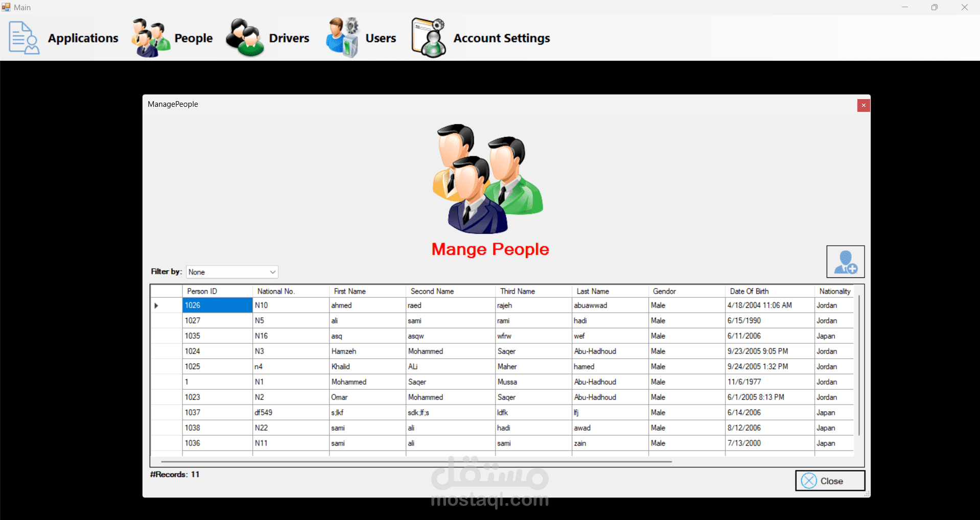980x520 pixels.
Task: Click the Second Name column header
Action: click(451, 291)
